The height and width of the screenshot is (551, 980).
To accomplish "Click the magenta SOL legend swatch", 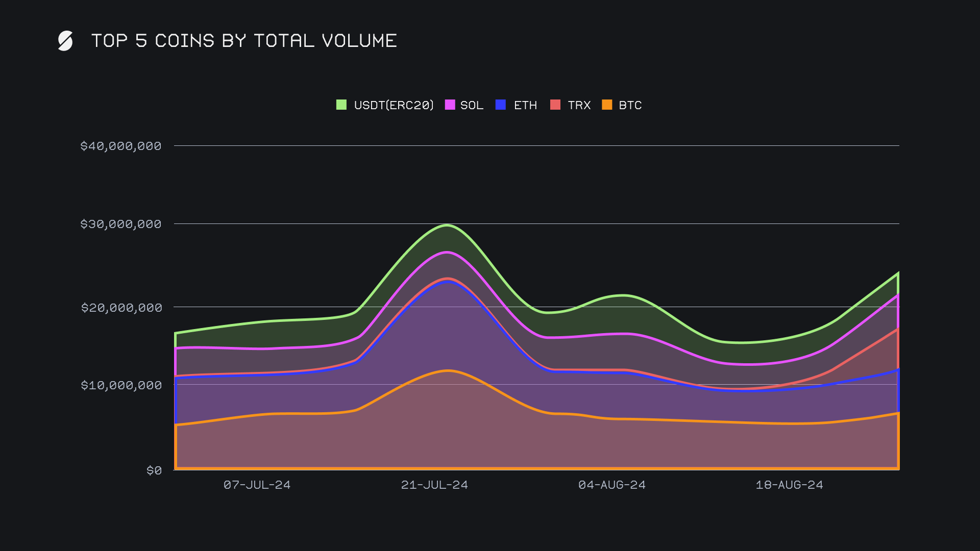I will point(450,105).
